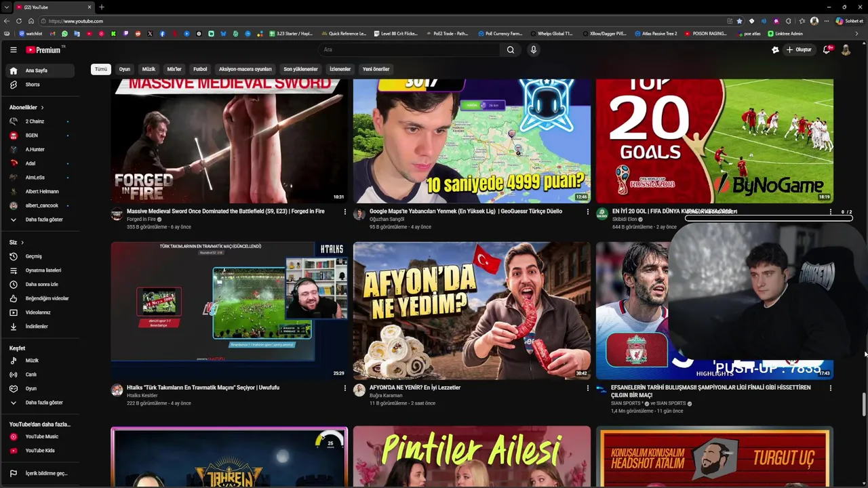Open the Linktree Admin bookmark

click(785, 33)
